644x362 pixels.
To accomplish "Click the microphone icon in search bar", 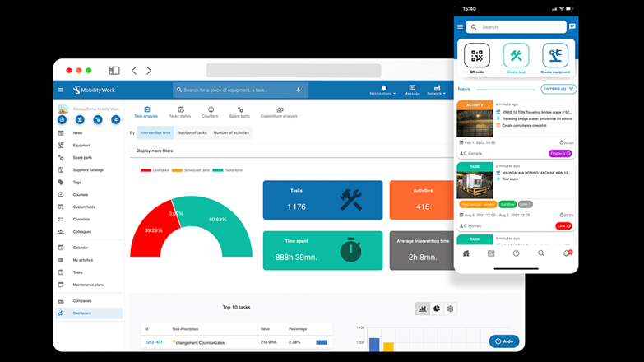I will tap(298, 90).
